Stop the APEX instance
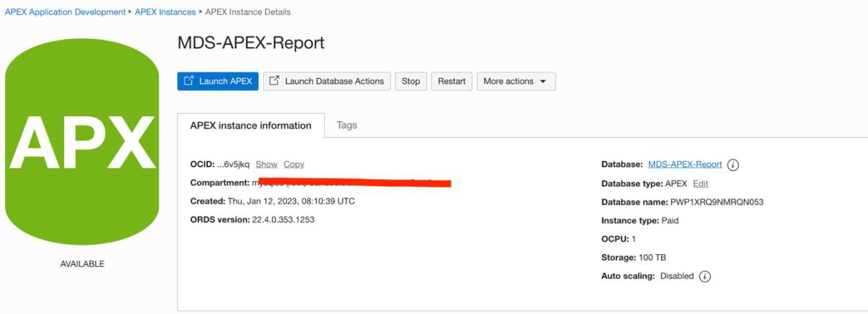 click(x=411, y=81)
